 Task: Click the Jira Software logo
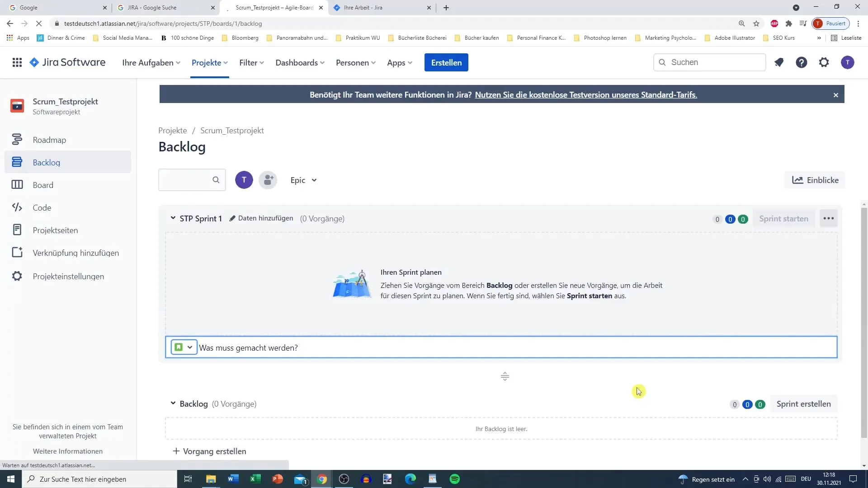67,62
